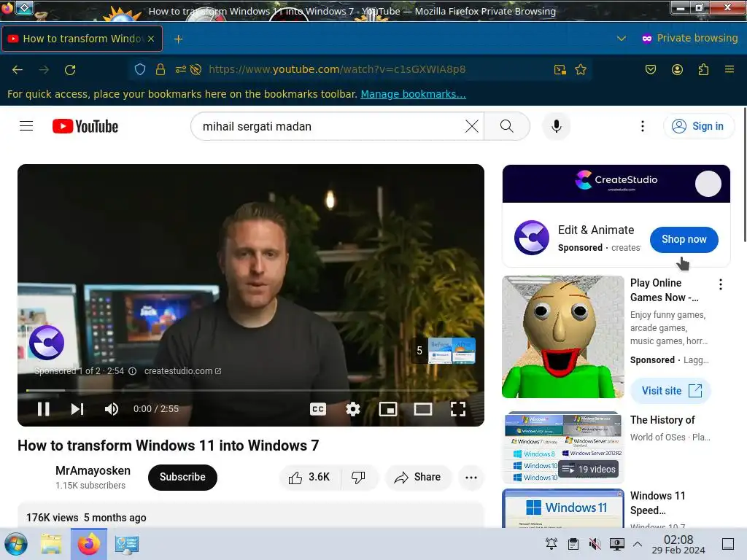Bookmark this page with the star icon
The width and height of the screenshot is (747, 560).
(x=580, y=69)
